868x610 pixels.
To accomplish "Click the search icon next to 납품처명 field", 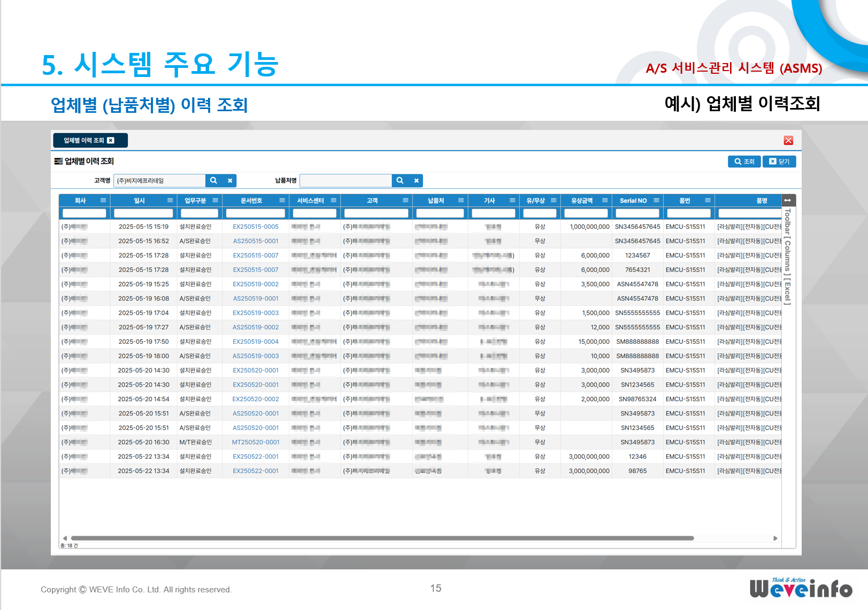I will [x=400, y=181].
